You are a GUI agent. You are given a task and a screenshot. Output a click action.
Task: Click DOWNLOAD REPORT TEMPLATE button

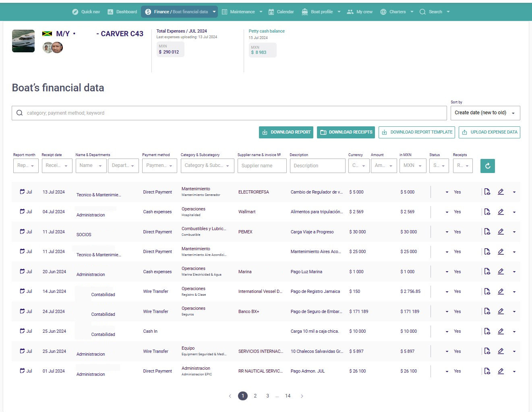(417, 132)
